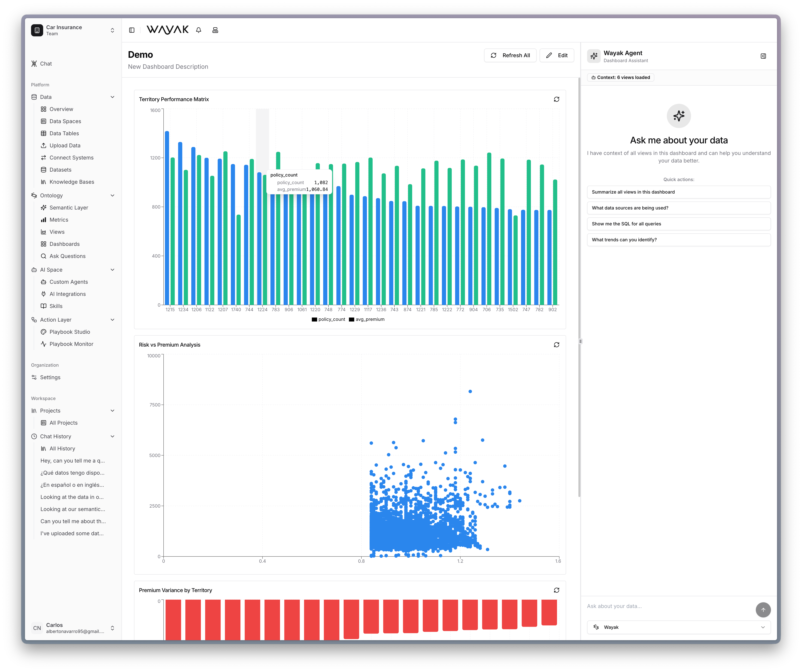Open the Carlos account menu
Image resolution: width=802 pixels, height=672 pixels.
click(73, 628)
